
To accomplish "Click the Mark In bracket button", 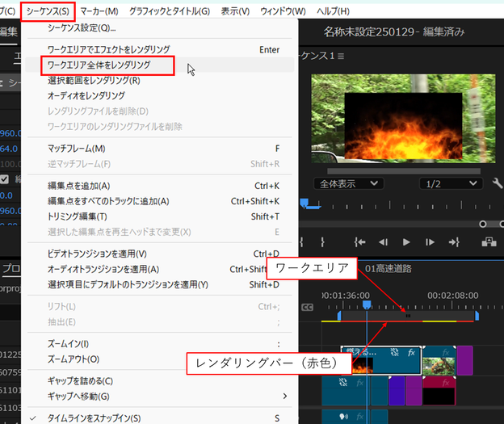I will (301, 242).
